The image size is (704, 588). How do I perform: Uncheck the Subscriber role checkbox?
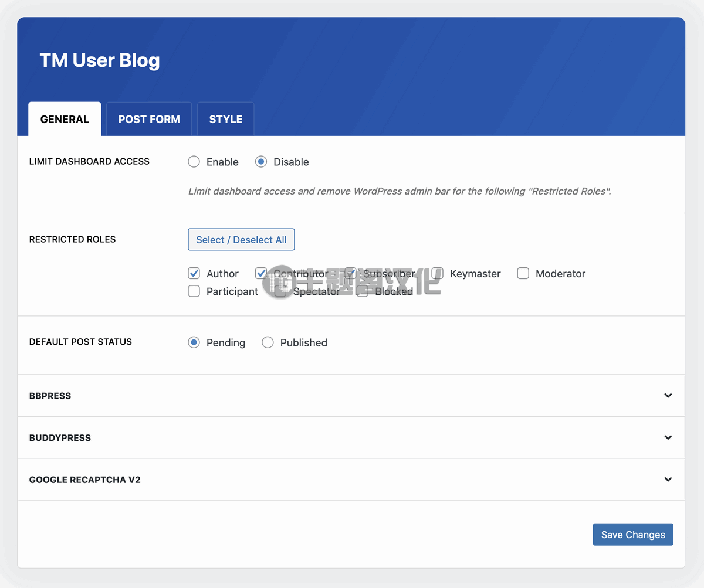coord(350,273)
